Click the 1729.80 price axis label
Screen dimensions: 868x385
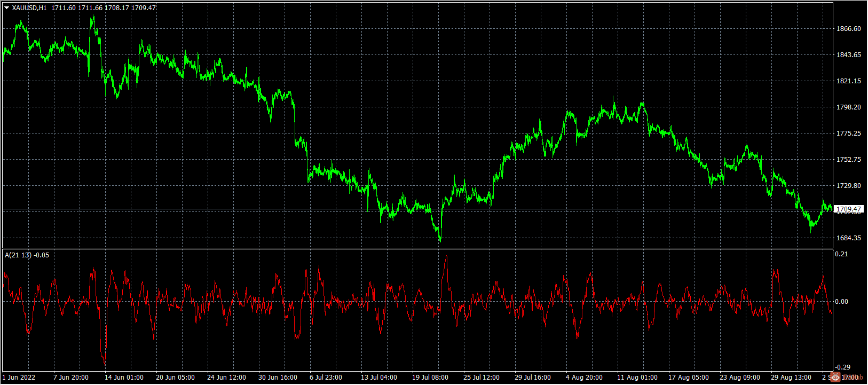pyautogui.click(x=849, y=186)
